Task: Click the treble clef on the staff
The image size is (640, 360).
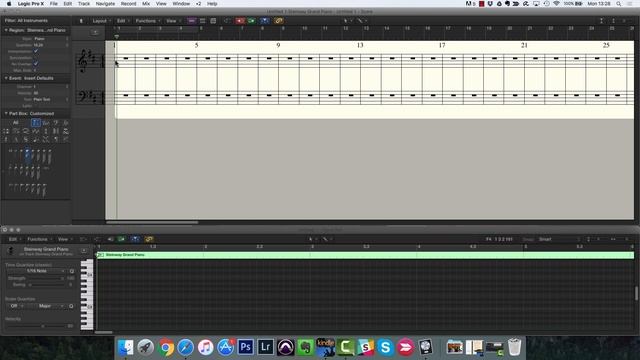Action: point(84,60)
